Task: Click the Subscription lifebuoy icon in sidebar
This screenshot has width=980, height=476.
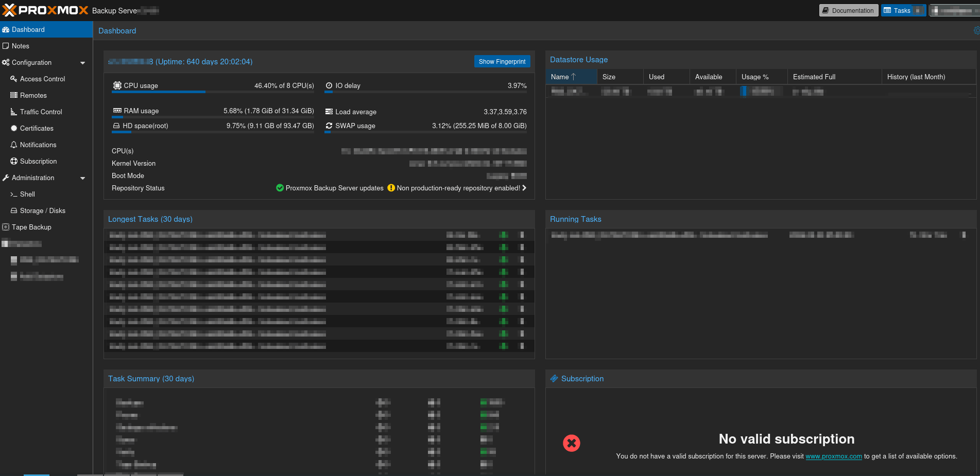Action: tap(14, 161)
